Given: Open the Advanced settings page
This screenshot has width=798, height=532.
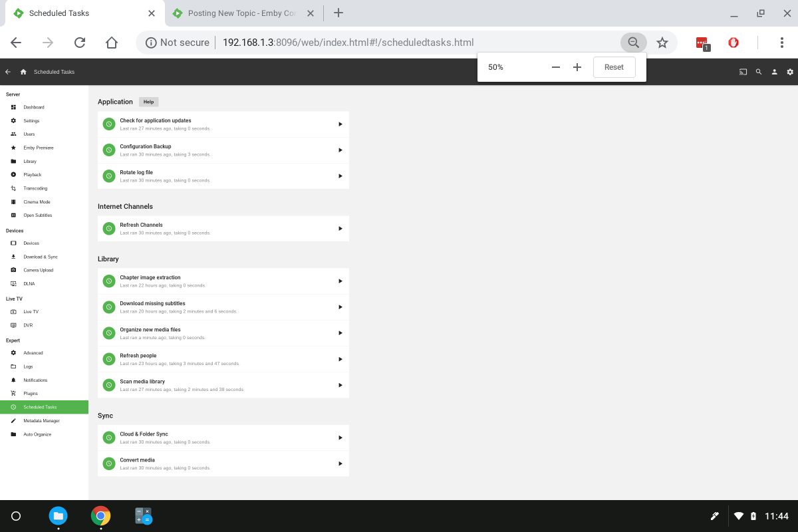Looking at the screenshot, I should tap(44, 353).
